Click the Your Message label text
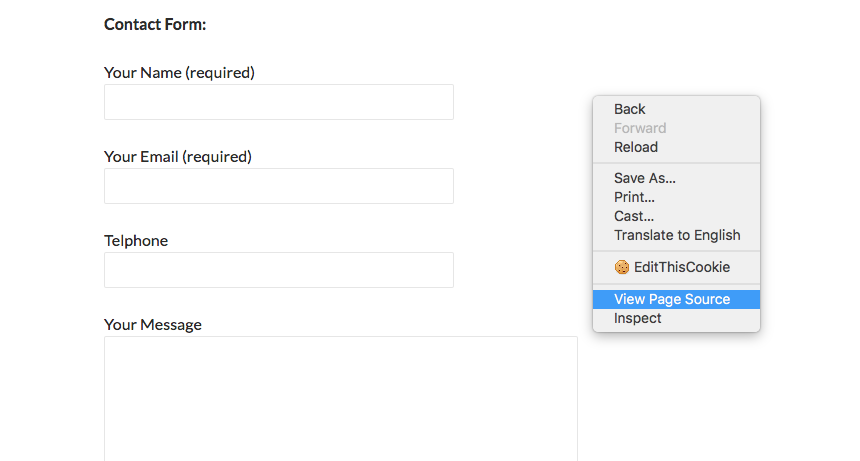The height and width of the screenshot is (461, 860). [153, 325]
